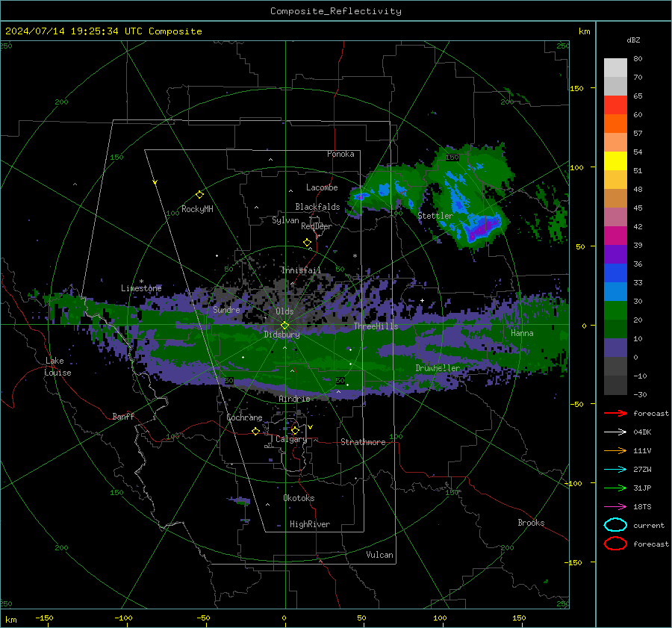
Task: Select the cyan 27ZW arrow icon
Action: [615, 470]
